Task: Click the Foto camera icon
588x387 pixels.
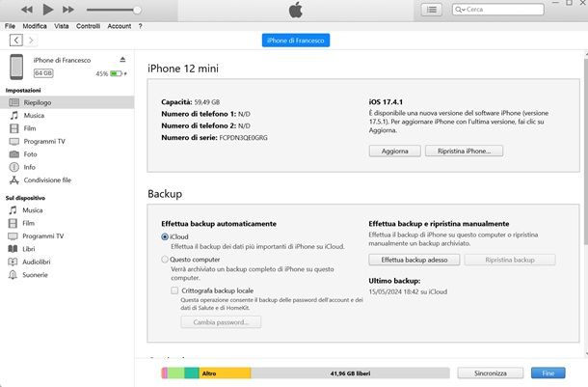Action: [14, 154]
